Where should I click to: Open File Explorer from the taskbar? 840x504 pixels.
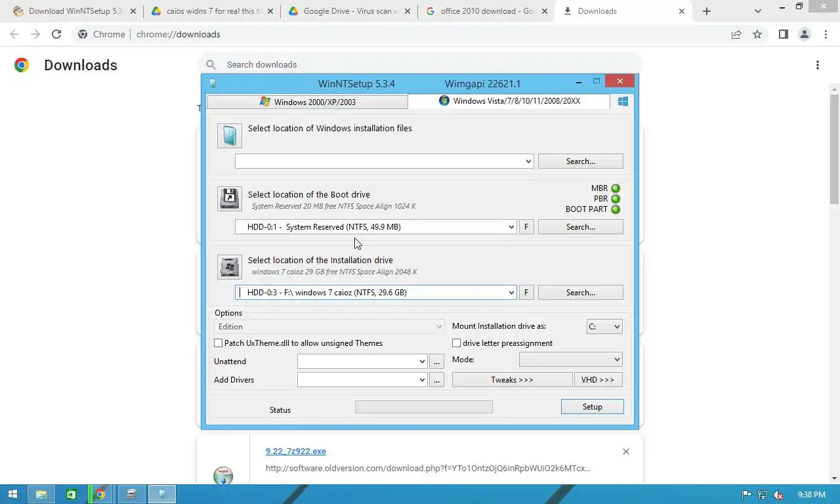click(41, 494)
